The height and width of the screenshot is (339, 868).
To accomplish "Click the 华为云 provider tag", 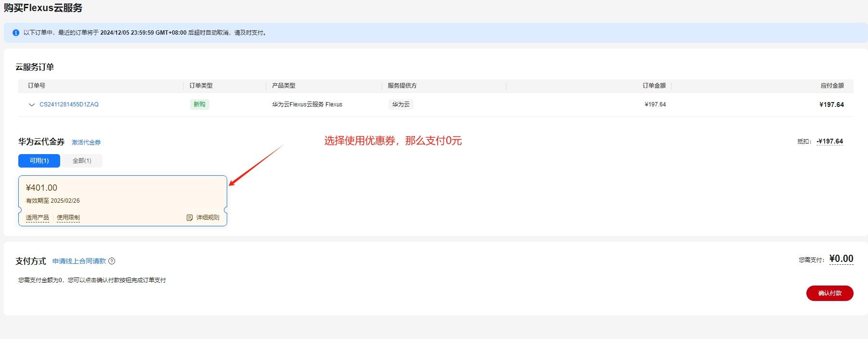I will (x=401, y=104).
